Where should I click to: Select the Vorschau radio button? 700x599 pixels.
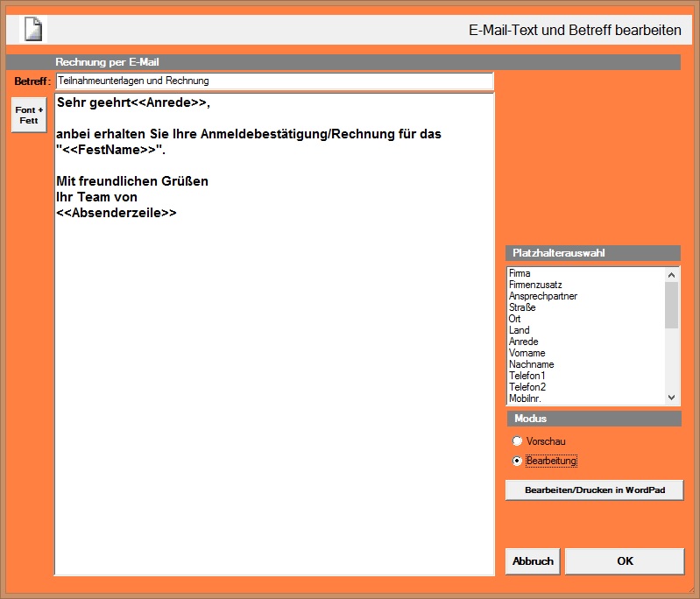click(x=518, y=441)
